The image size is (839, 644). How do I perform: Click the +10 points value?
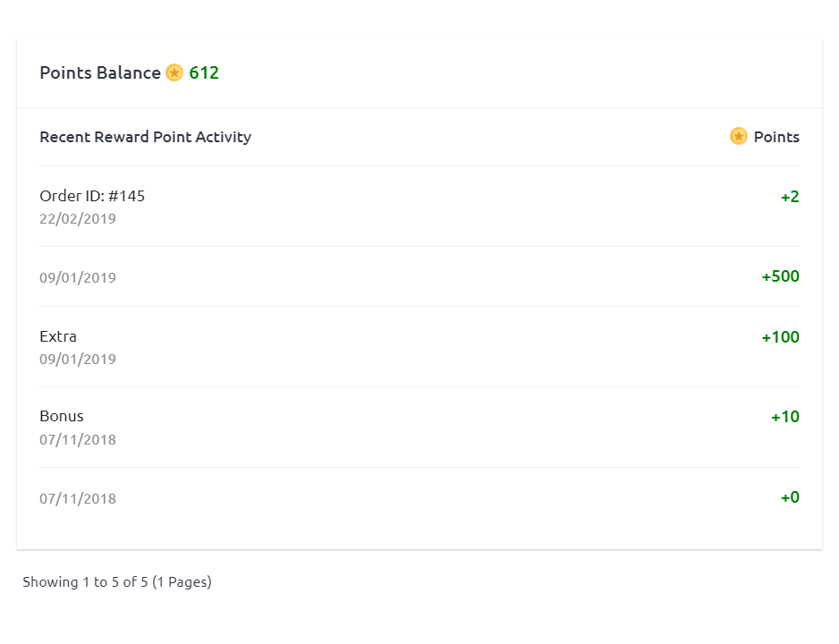pos(784,417)
